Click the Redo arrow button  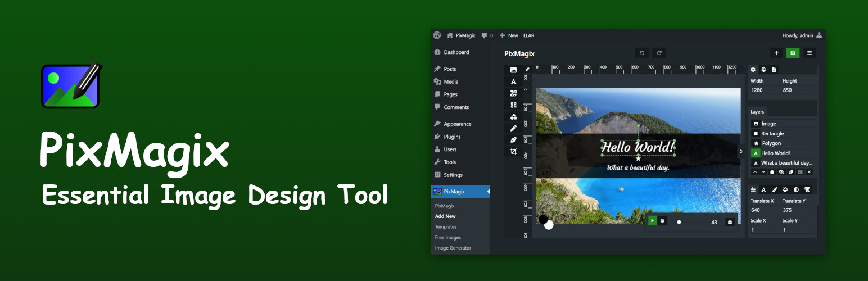[x=659, y=53]
